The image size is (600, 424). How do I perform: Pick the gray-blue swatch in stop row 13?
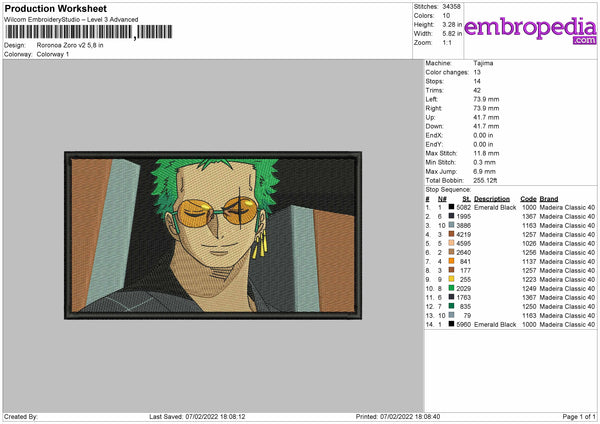pyautogui.click(x=452, y=315)
